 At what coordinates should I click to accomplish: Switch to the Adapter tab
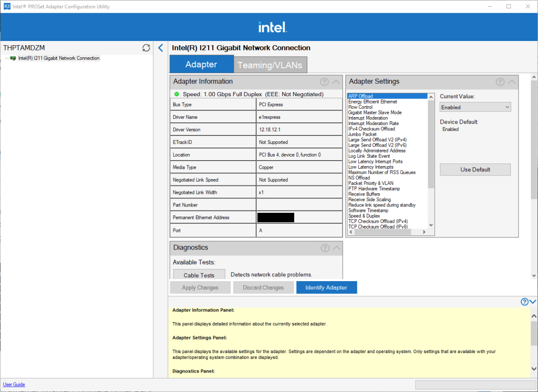pos(201,64)
